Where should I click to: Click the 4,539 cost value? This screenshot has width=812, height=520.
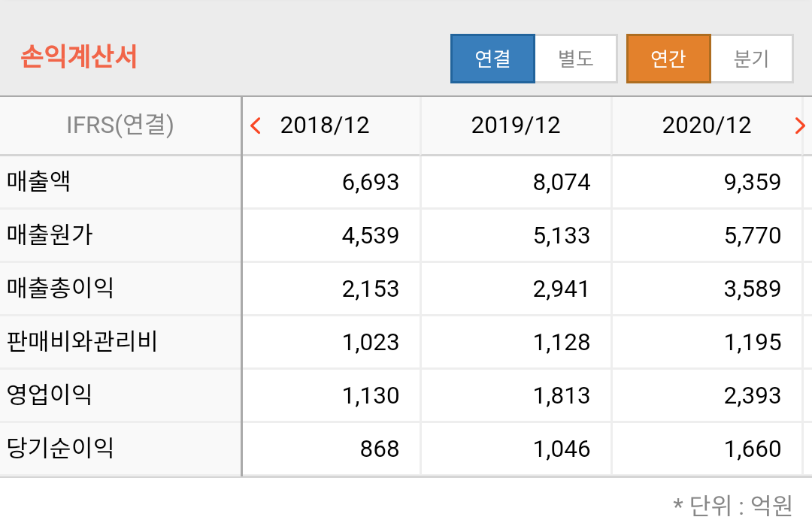point(370,235)
